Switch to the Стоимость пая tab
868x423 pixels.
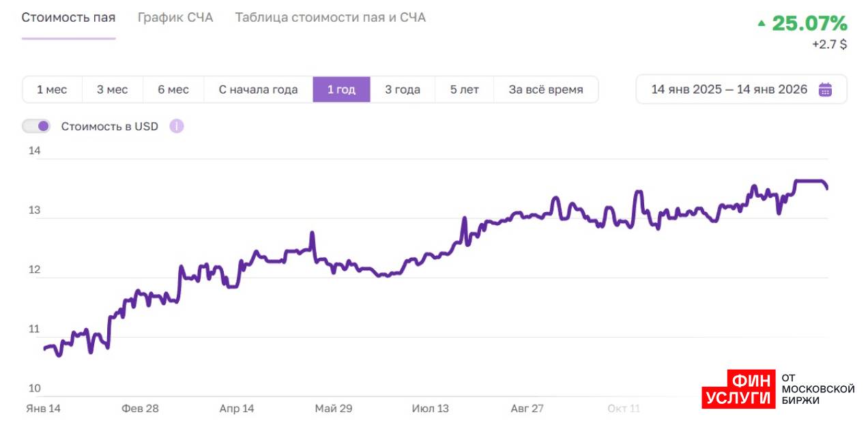click(x=68, y=18)
